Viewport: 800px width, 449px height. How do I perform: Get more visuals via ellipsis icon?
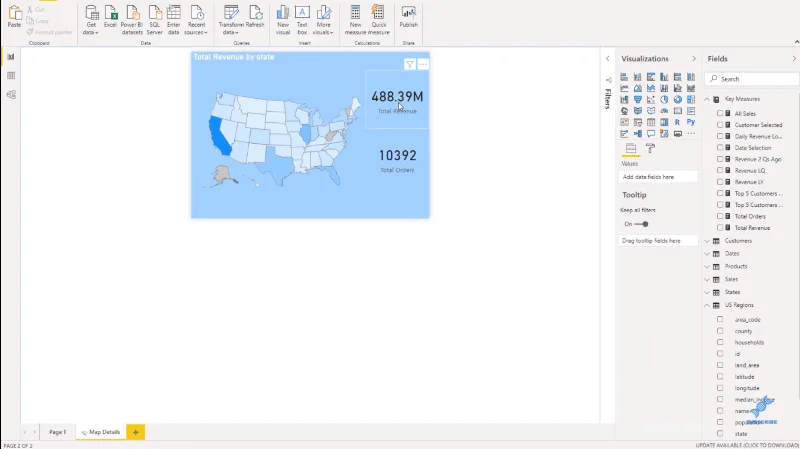(691, 134)
